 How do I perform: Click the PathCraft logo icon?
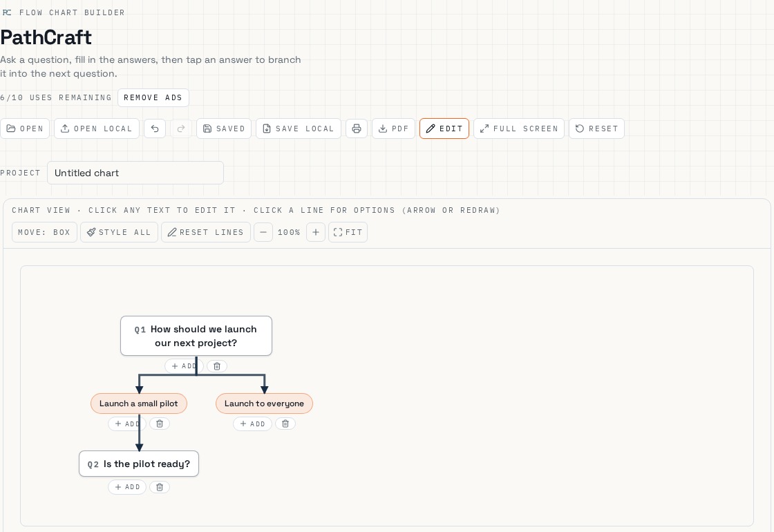[x=7, y=12]
